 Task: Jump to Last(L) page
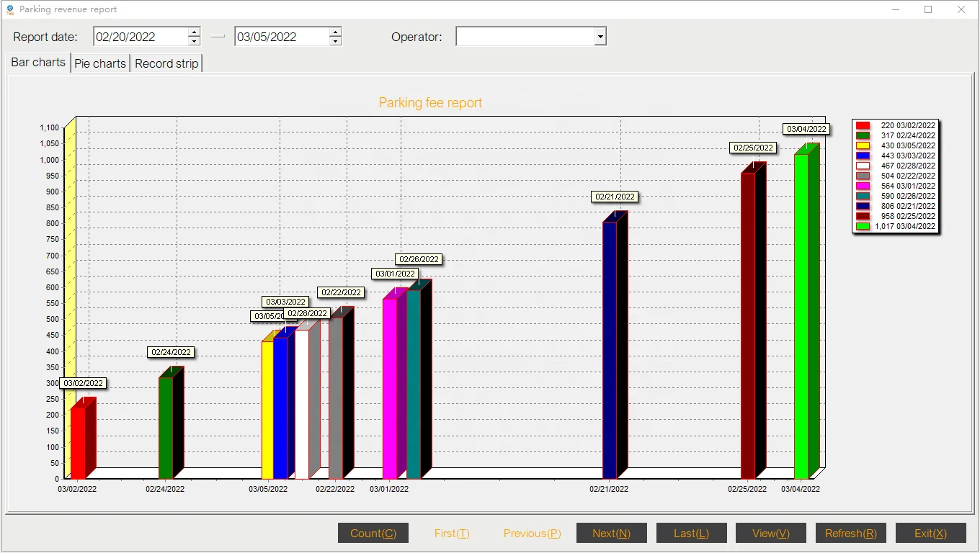(x=692, y=533)
